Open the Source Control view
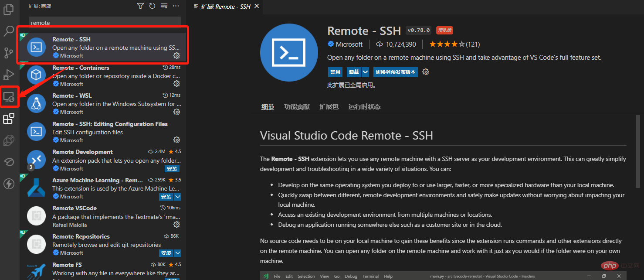The height and width of the screenshot is (280, 644). pyautogui.click(x=9, y=53)
